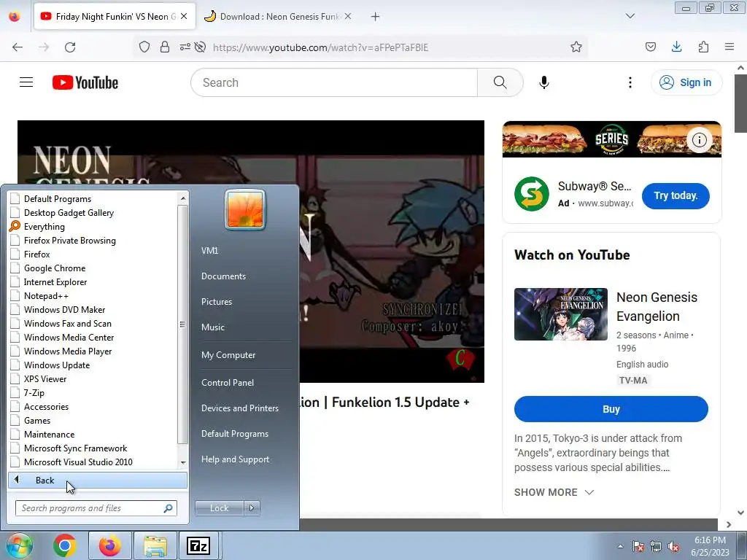This screenshot has width=747, height=560.
Task: Show hidden tray icons arrow
Action: pyautogui.click(x=620, y=546)
